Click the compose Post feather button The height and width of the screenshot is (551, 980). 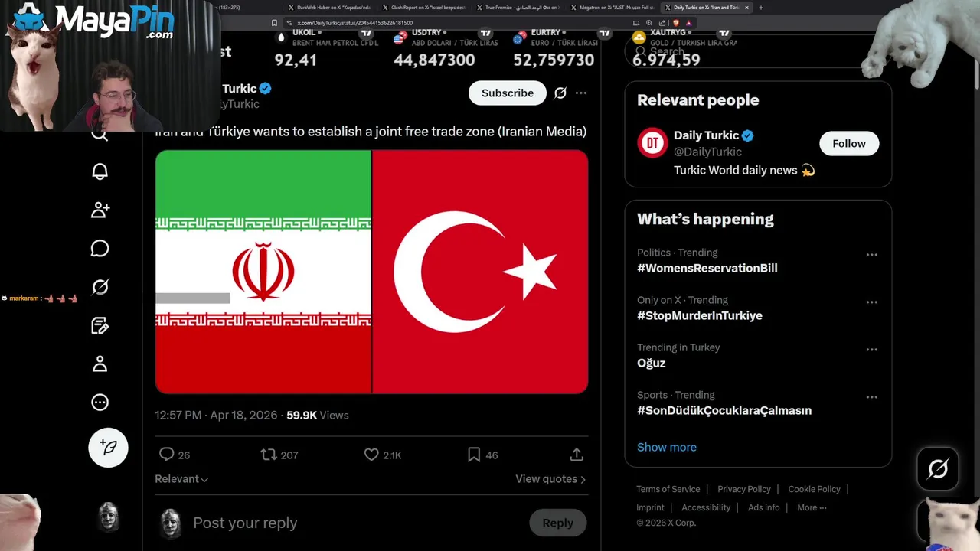coord(108,448)
